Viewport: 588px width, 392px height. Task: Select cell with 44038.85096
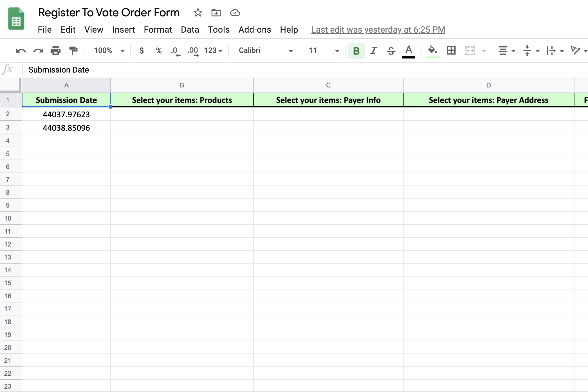pyautogui.click(x=66, y=128)
